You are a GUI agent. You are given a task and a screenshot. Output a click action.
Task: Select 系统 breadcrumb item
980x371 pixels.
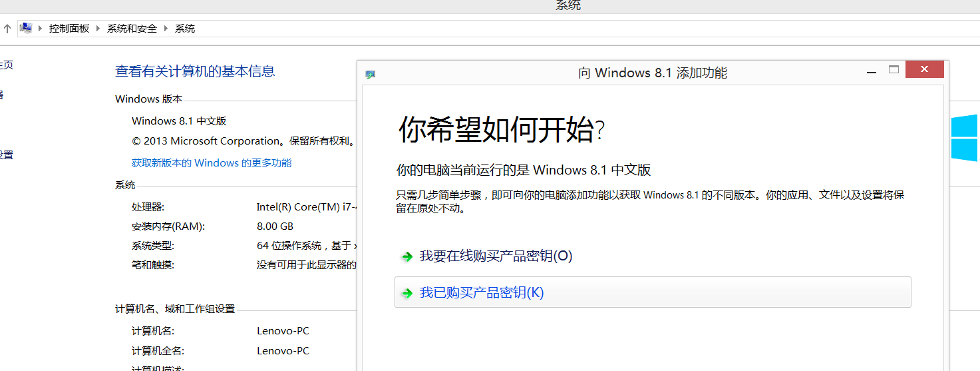click(x=185, y=29)
